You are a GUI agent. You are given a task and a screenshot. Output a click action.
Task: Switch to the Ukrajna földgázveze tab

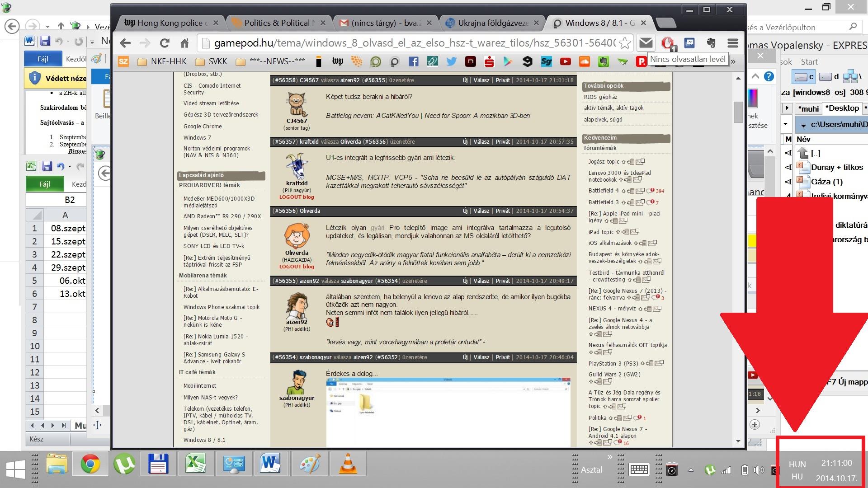point(492,23)
